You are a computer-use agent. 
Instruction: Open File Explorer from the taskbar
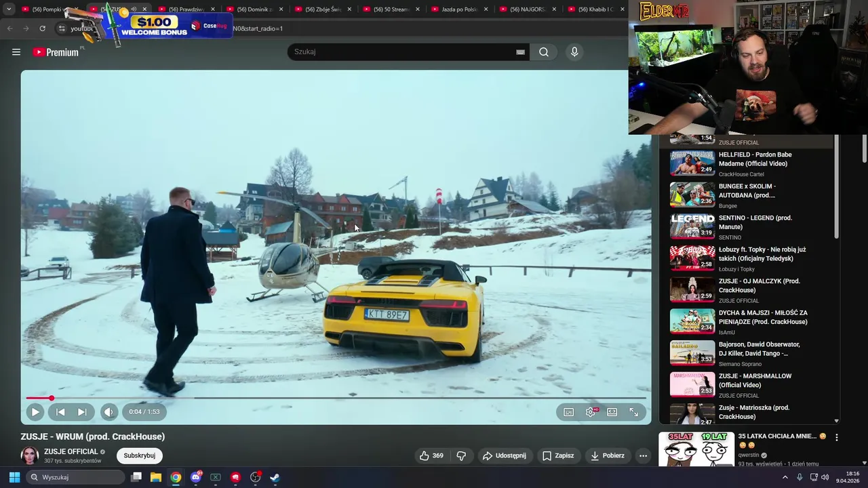point(156,477)
